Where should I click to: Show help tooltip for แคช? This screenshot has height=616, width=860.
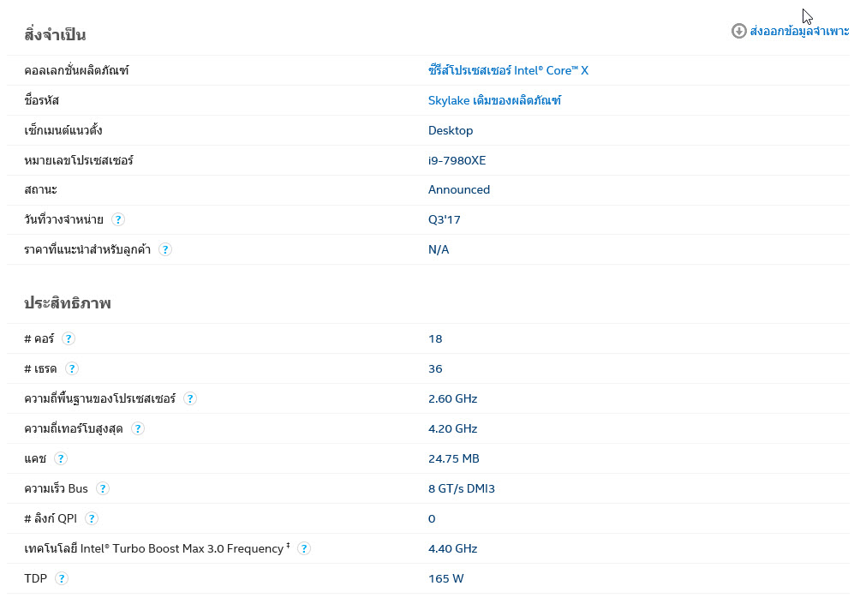[x=61, y=458]
